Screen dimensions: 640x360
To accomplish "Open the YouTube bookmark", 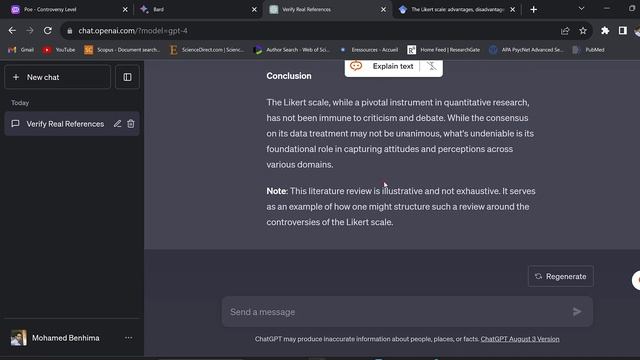I will pyautogui.click(x=59, y=50).
